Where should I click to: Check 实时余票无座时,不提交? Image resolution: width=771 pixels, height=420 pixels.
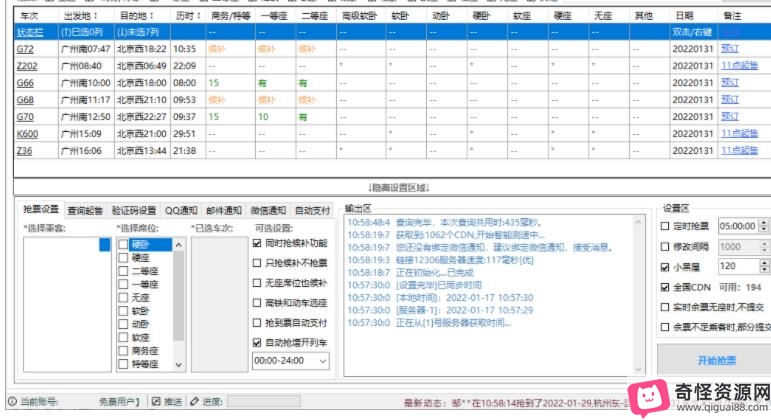tap(665, 307)
